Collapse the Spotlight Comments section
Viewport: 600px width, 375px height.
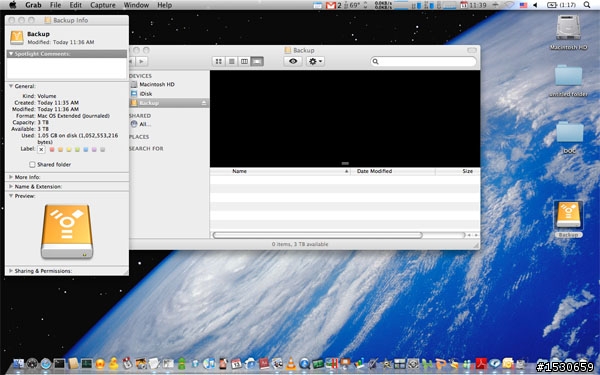[x=11, y=54]
